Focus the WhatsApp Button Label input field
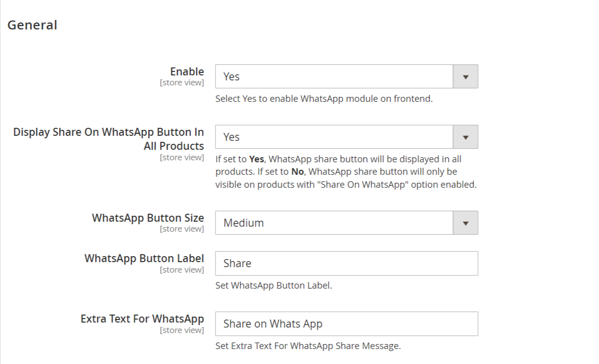Image resolution: width=599 pixels, height=364 pixels. (x=346, y=263)
